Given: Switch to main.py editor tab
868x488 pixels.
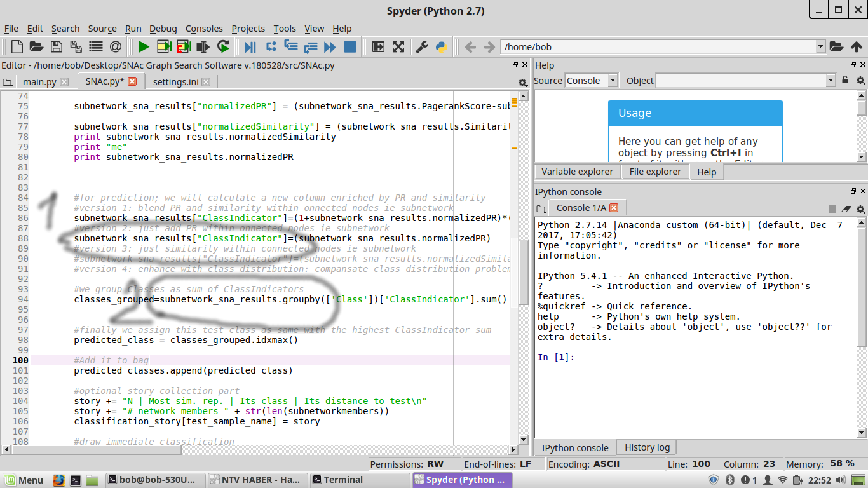Looking at the screenshot, I should point(46,81).
